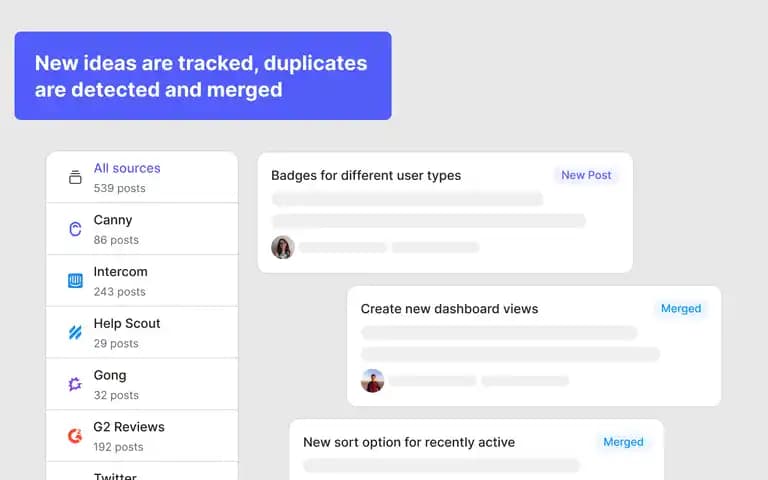Viewport: 768px width, 480px height.
Task: Select Gong source with 32 posts
Action: (142, 384)
